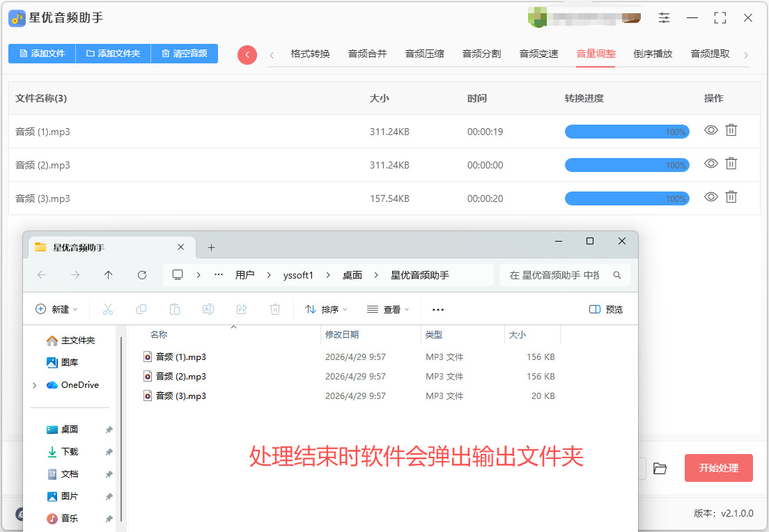Viewport: 769px width, 532px height.
Task: Click progress bar of 音频 (2).mp3
Action: click(627, 165)
